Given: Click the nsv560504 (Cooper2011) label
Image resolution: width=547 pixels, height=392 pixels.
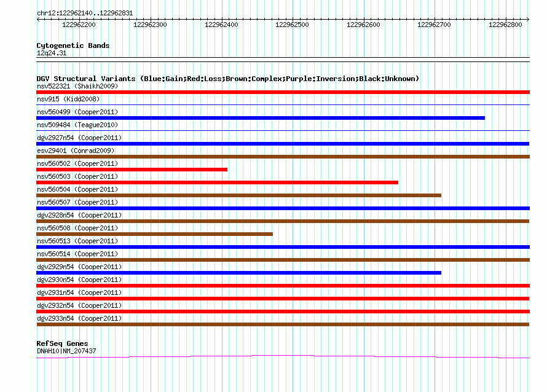Looking at the screenshot, I should [77, 189].
